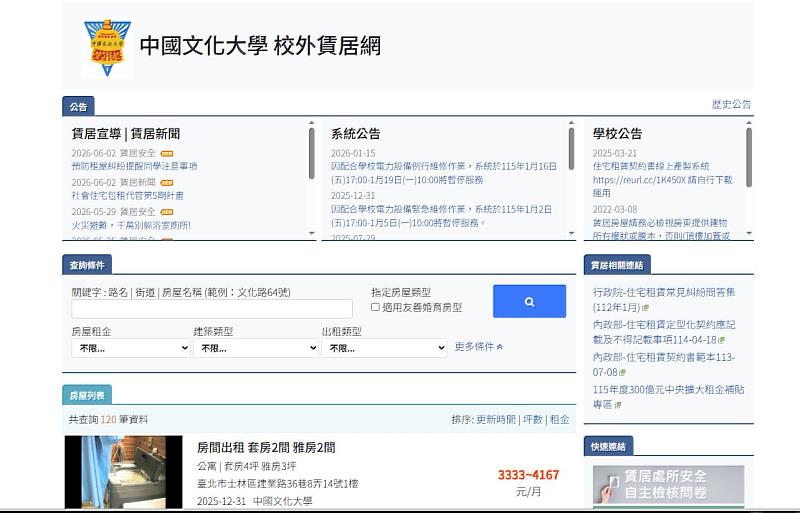
Task: Click scroll-down arrow in 學校公告 panel
Action: [749, 233]
